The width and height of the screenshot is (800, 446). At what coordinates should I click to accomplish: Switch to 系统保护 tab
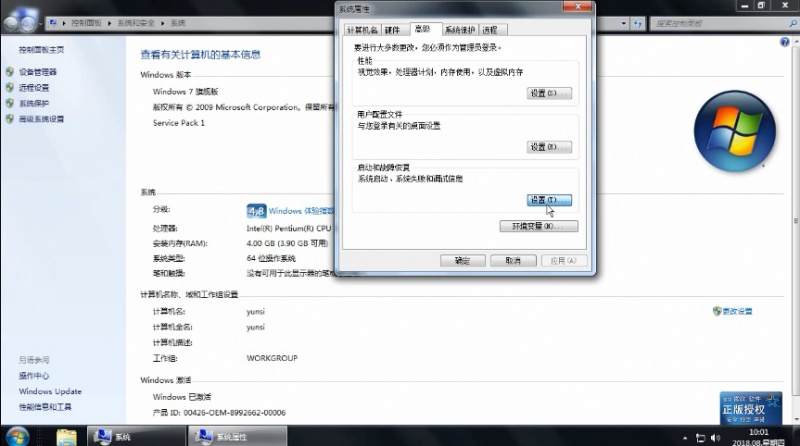pyautogui.click(x=460, y=30)
